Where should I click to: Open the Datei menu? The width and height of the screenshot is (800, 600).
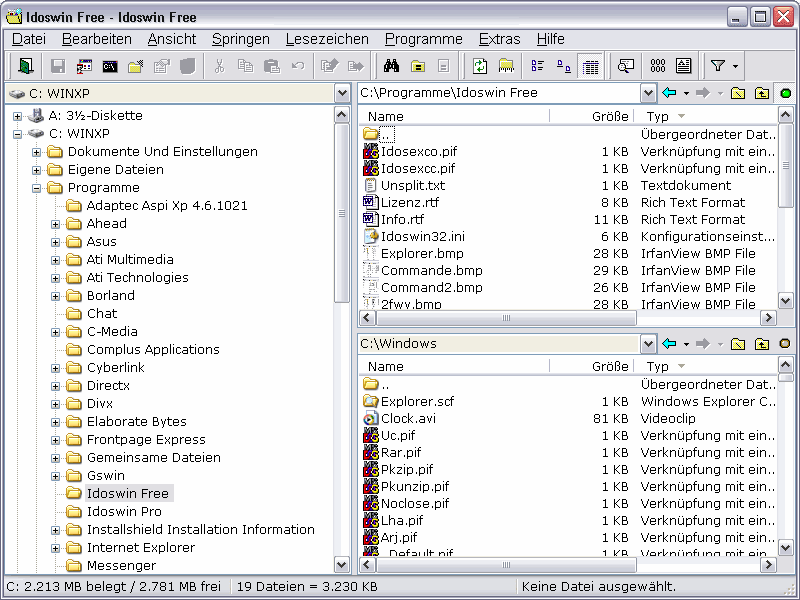pyautogui.click(x=29, y=39)
